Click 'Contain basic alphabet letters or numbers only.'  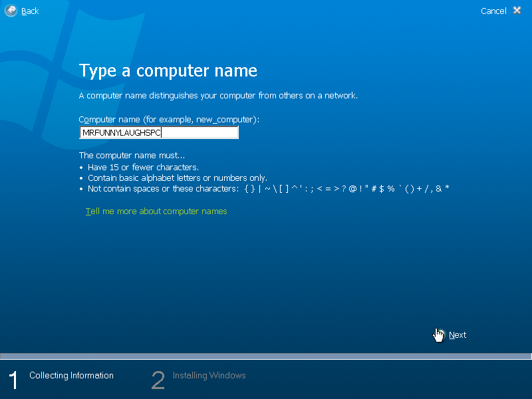point(178,178)
